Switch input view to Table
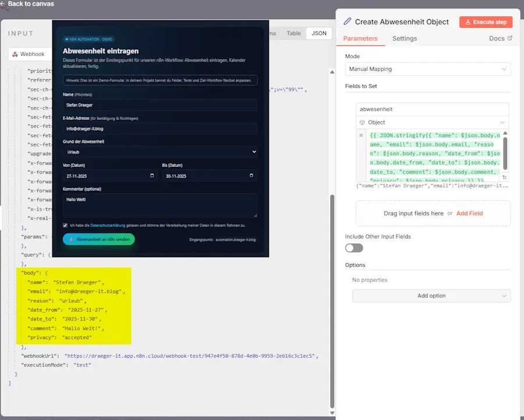The width and height of the screenshot is (524, 420). click(294, 34)
